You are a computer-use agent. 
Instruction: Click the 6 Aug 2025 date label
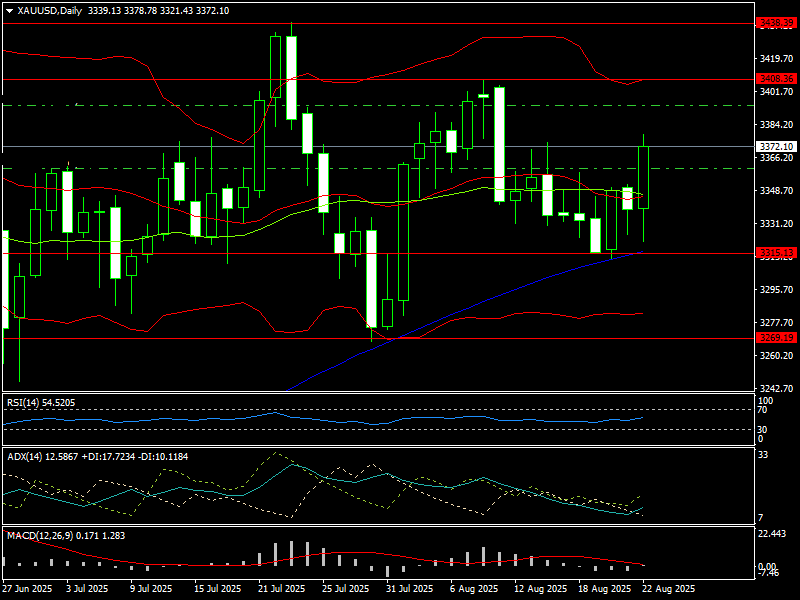click(x=474, y=589)
